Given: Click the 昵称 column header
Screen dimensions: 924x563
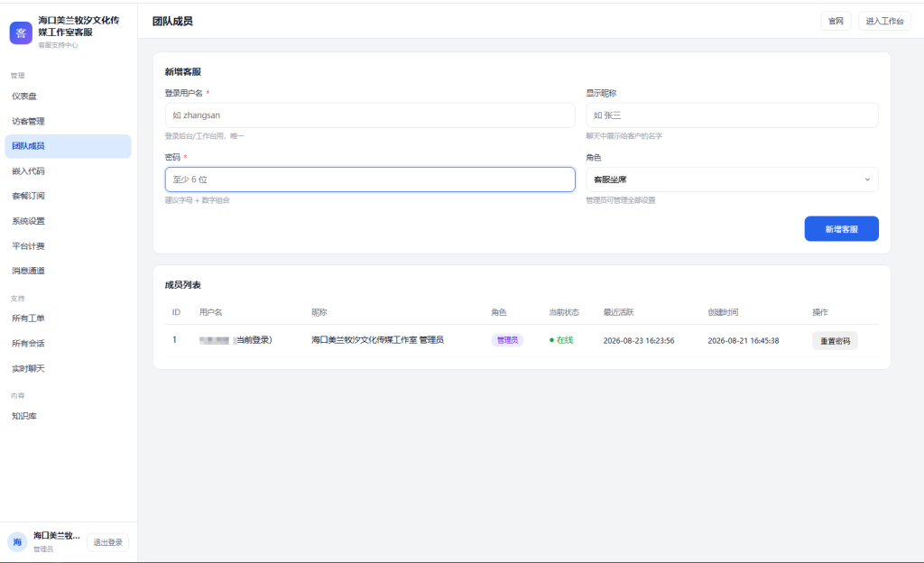Looking at the screenshot, I should click(319, 312).
